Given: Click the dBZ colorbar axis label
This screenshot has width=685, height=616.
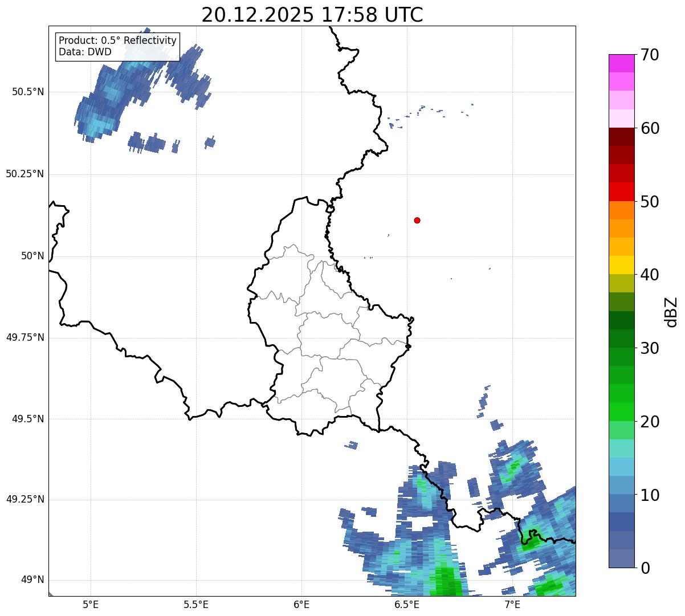Looking at the screenshot, I should click(671, 311).
